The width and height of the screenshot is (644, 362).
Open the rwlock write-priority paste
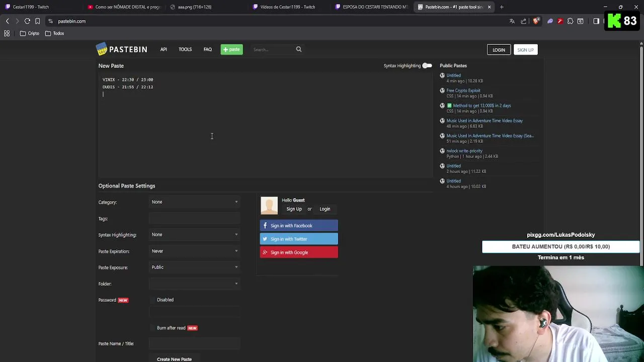tap(464, 151)
